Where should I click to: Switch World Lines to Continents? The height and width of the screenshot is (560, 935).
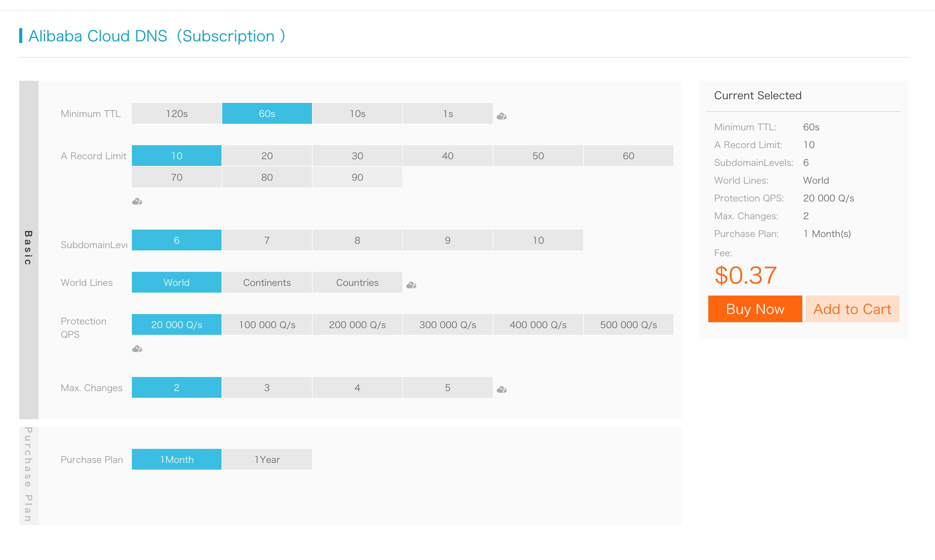click(x=267, y=283)
